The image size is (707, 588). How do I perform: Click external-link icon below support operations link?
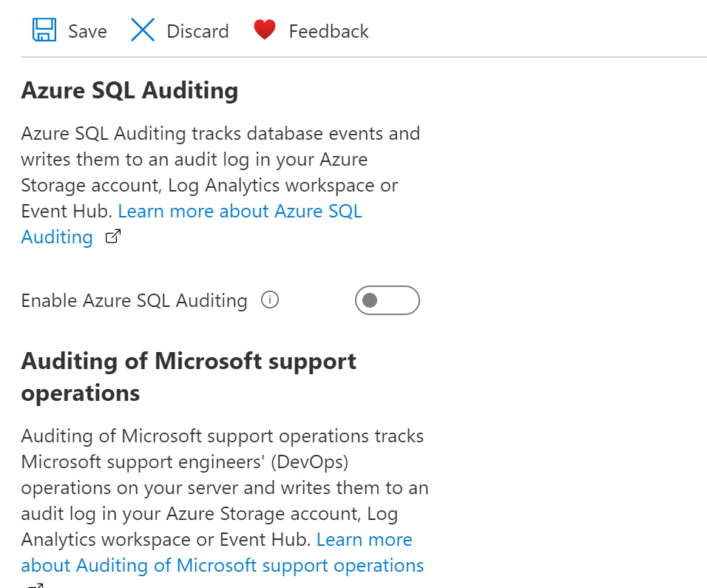(35, 585)
